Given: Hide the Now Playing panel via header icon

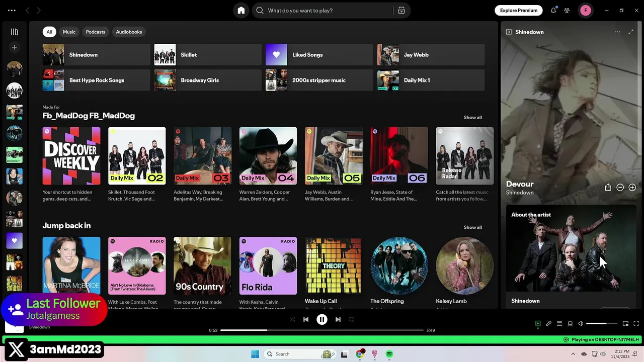Looking at the screenshot, I should 509,32.
